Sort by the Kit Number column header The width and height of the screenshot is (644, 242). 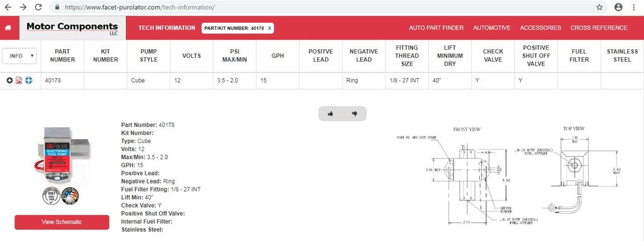(x=106, y=56)
